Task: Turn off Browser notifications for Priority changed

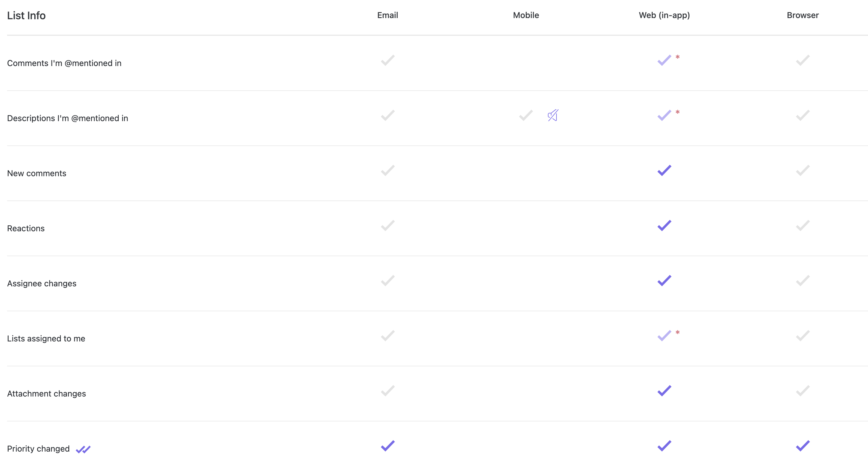Action: [x=803, y=446]
